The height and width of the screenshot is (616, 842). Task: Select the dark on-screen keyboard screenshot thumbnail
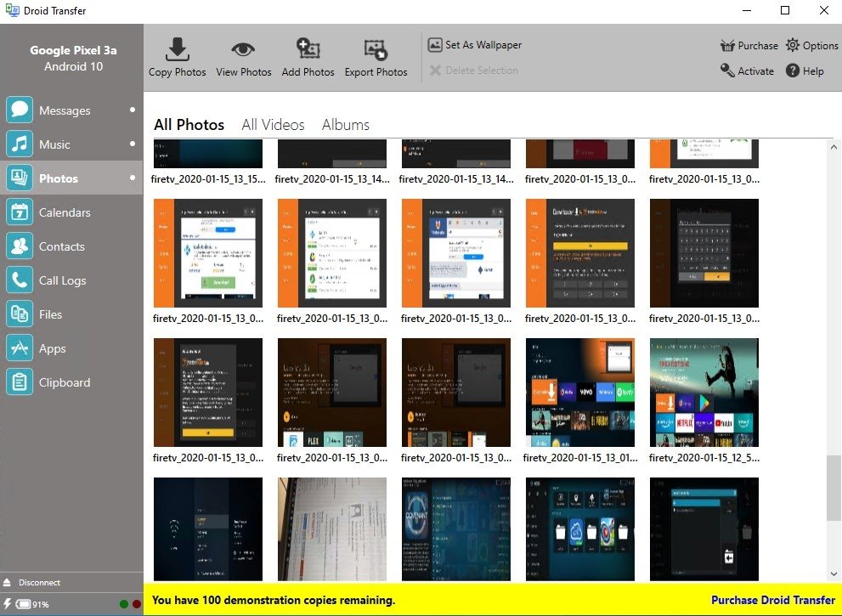coord(704,253)
